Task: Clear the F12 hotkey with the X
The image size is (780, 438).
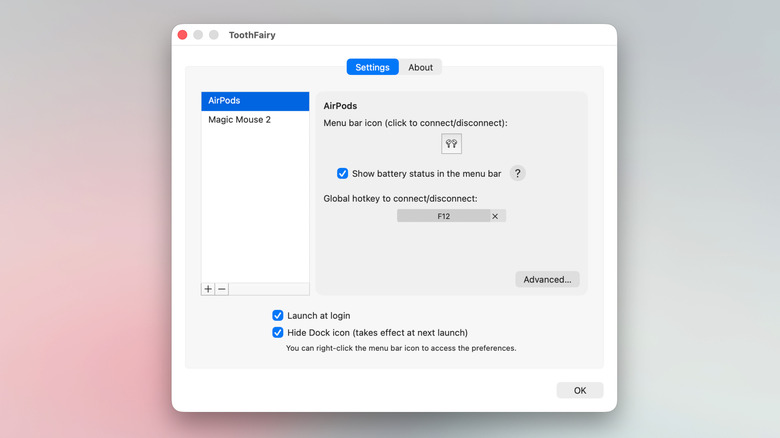Action: tap(495, 216)
